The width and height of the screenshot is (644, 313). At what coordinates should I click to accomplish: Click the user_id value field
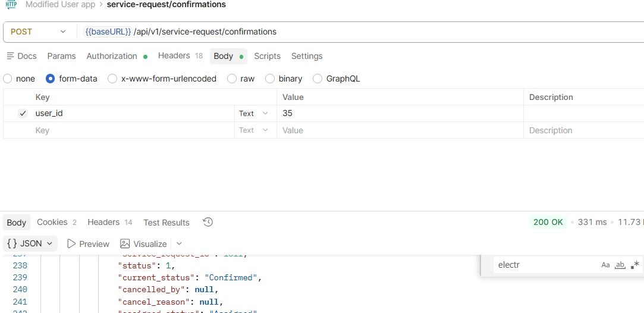pyautogui.click(x=400, y=114)
